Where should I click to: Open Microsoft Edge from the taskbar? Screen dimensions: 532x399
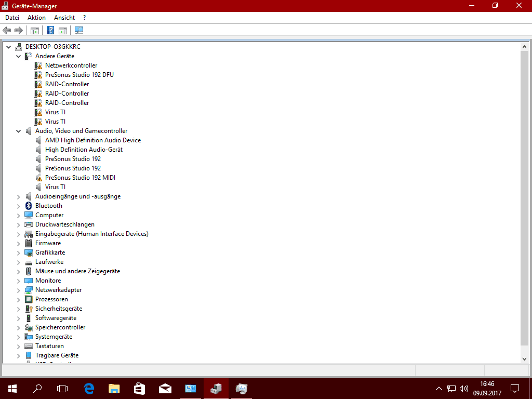click(89, 389)
